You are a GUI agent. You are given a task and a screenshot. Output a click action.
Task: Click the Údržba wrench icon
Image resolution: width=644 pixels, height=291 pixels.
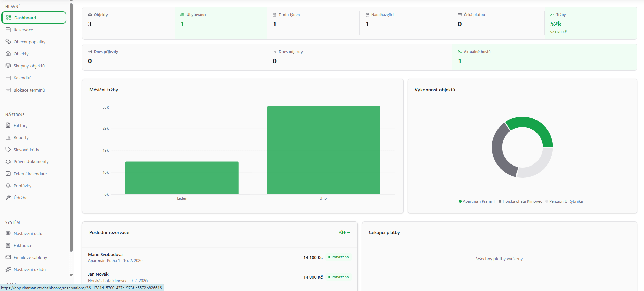pyautogui.click(x=8, y=198)
